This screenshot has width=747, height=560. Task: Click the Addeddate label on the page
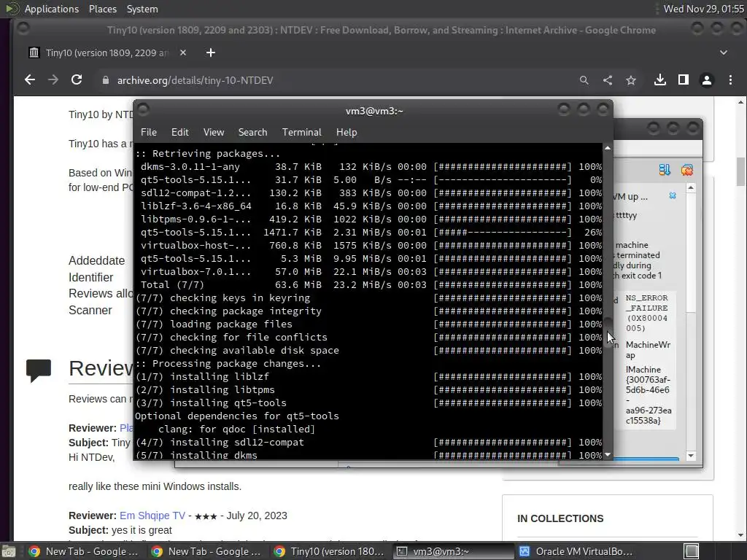tap(97, 260)
